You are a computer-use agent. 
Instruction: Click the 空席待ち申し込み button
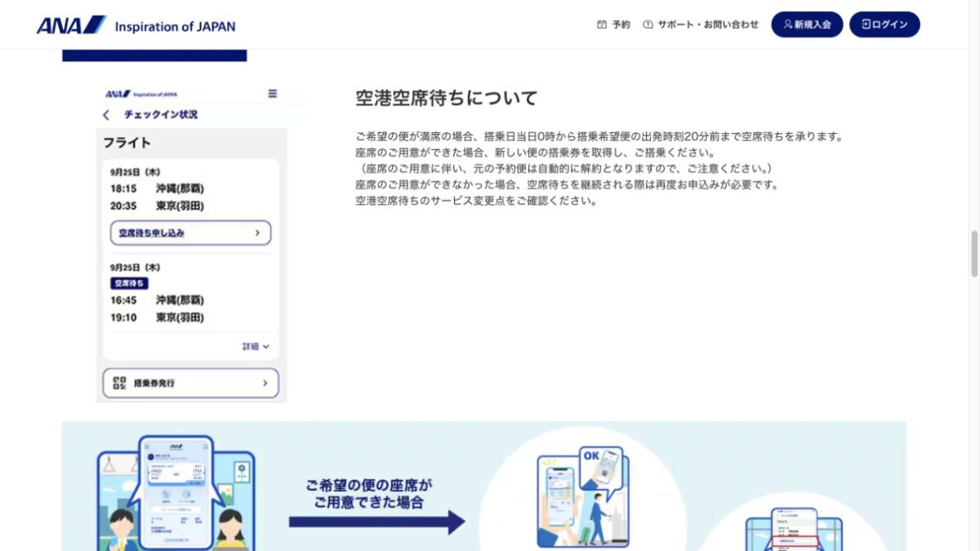(190, 233)
